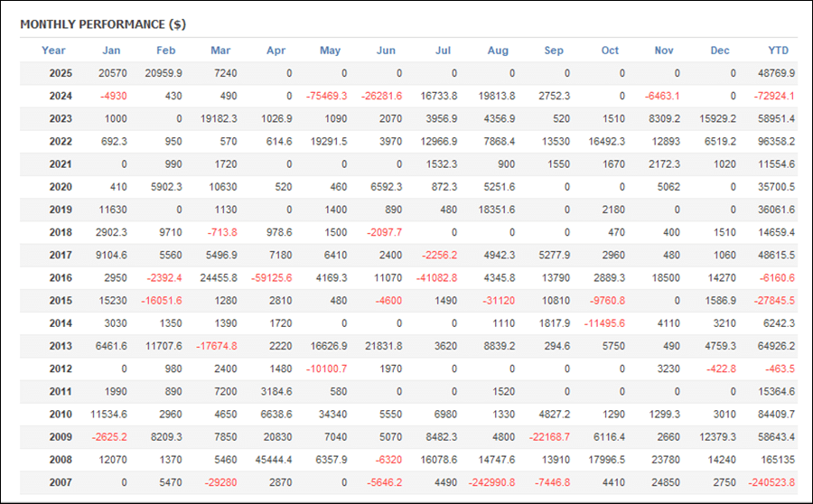This screenshot has height=504, width=813.
Task: Click the 2022 YTD total 96358.2
Action: click(x=776, y=142)
